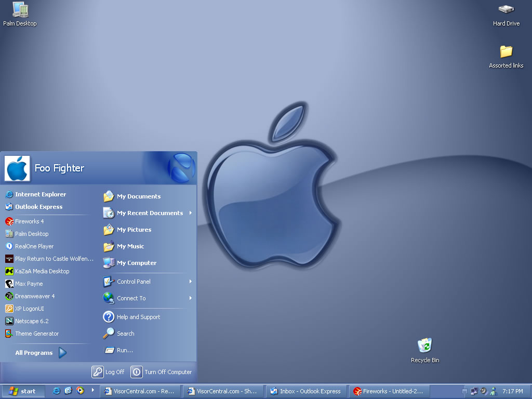Viewport: 532px width, 399px height.
Task: Click the Log Off button
Action: [109, 372]
